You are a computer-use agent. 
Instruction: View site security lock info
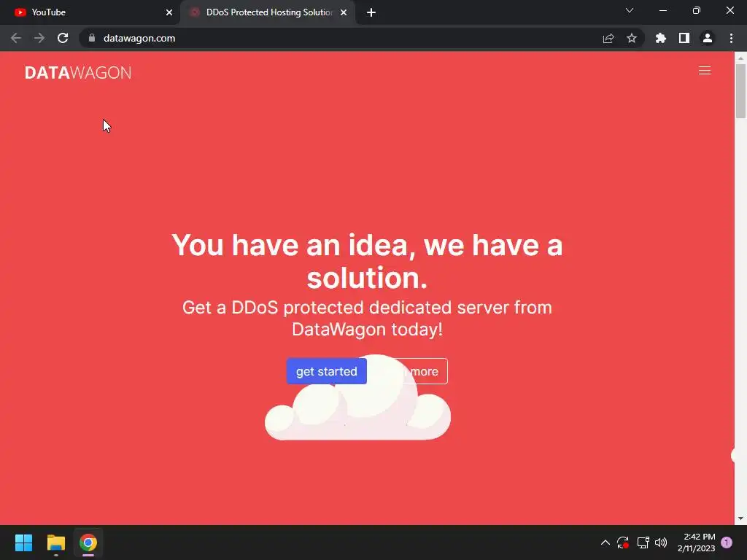pyautogui.click(x=92, y=38)
